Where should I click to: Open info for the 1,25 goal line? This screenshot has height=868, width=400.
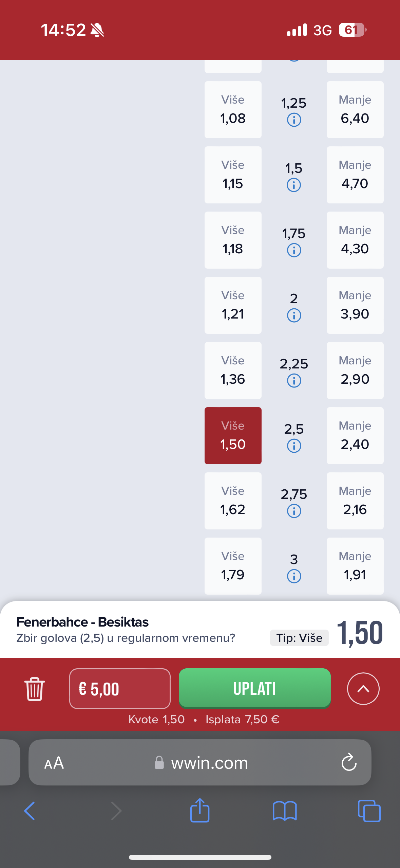pos(294,120)
